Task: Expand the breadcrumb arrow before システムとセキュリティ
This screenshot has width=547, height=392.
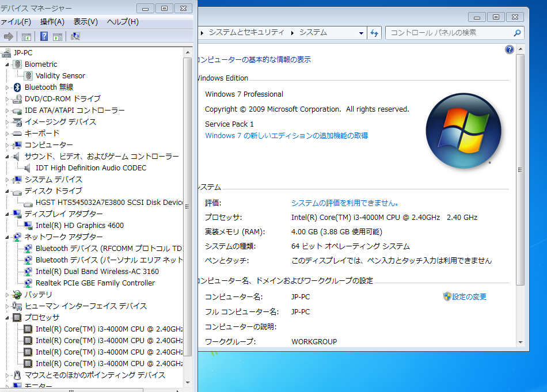Action: click(x=202, y=33)
